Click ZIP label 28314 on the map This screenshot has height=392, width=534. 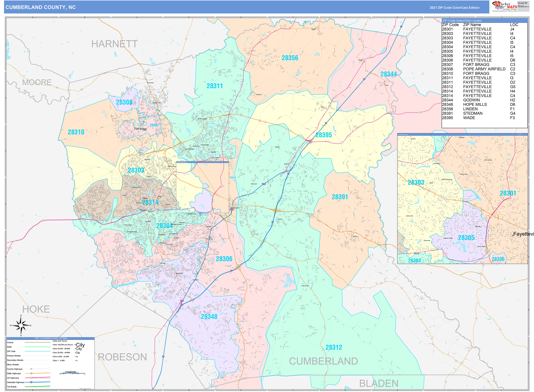click(150, 202)
